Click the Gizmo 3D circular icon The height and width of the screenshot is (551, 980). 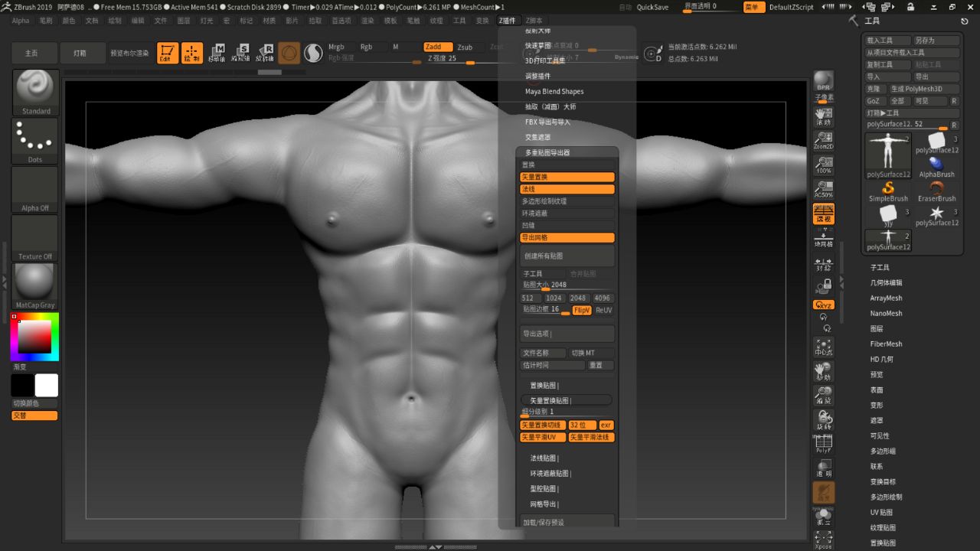point(289,53)
